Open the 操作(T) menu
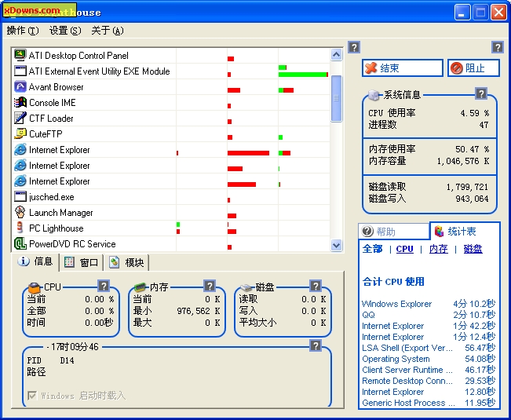This screenshot has width=511, height=420. (x=23, y=31)
